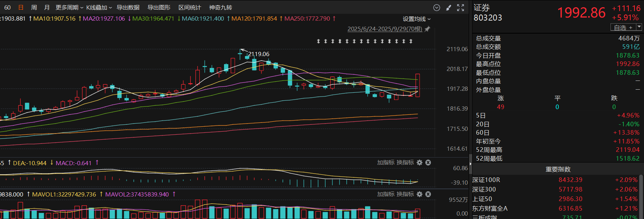Switch to the 60-minute period
Image resolution: width=644 pixels, height=219 pixels.
click(x=7, y=8)
